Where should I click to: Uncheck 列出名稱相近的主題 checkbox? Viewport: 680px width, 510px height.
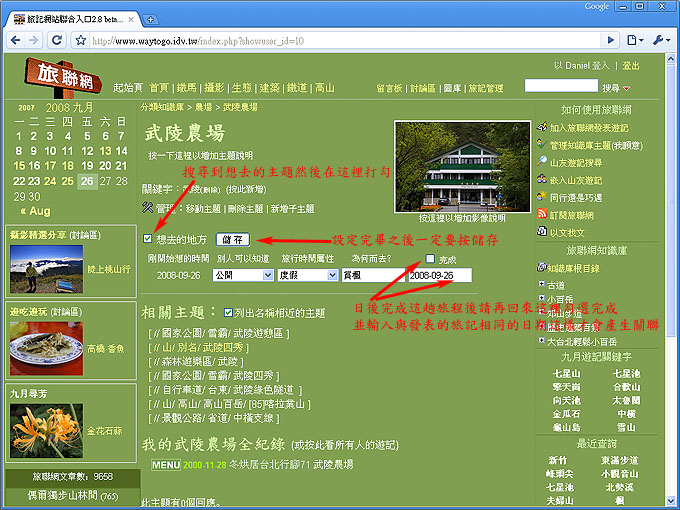click(x=231, y=312)
